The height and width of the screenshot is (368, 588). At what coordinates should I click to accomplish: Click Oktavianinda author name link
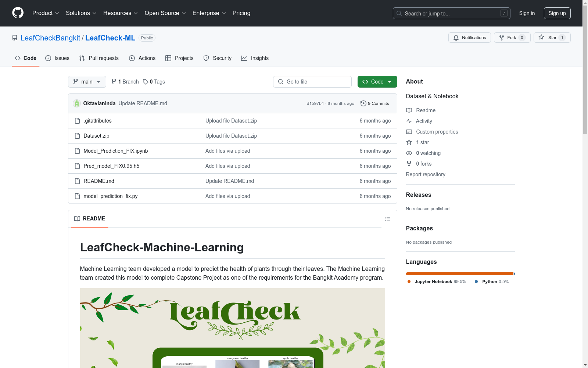pyautogui.click(x=99, y=103)
